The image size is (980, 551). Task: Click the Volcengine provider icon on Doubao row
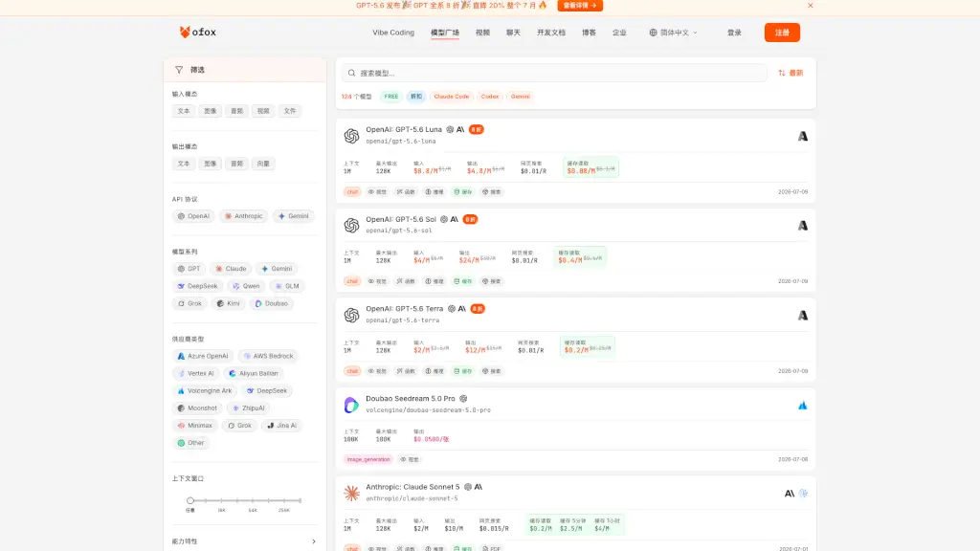803,406
